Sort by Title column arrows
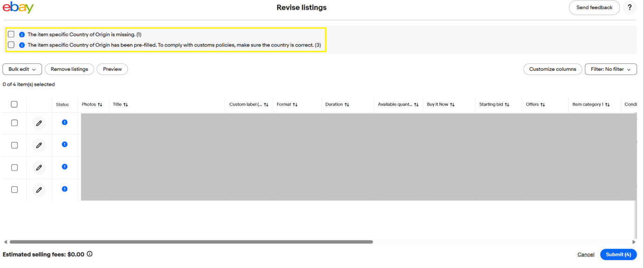 point(126,105)
